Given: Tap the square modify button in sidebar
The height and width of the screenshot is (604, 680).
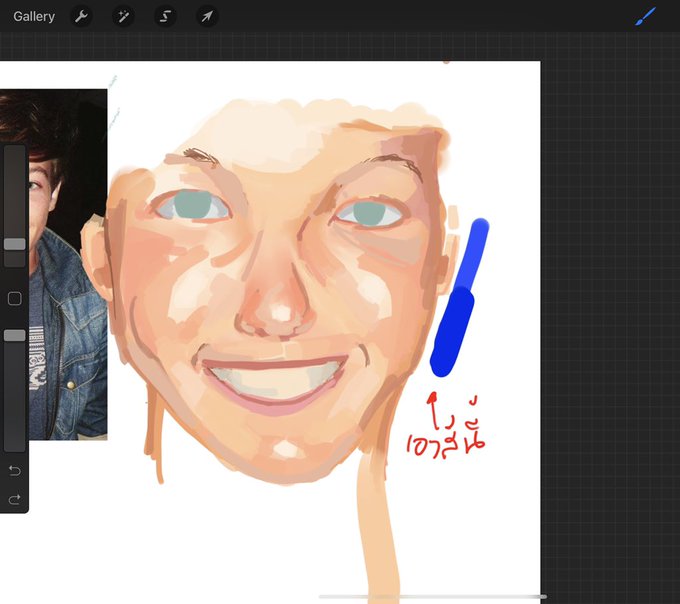Looking at the screenshot, I should [15, 298].
